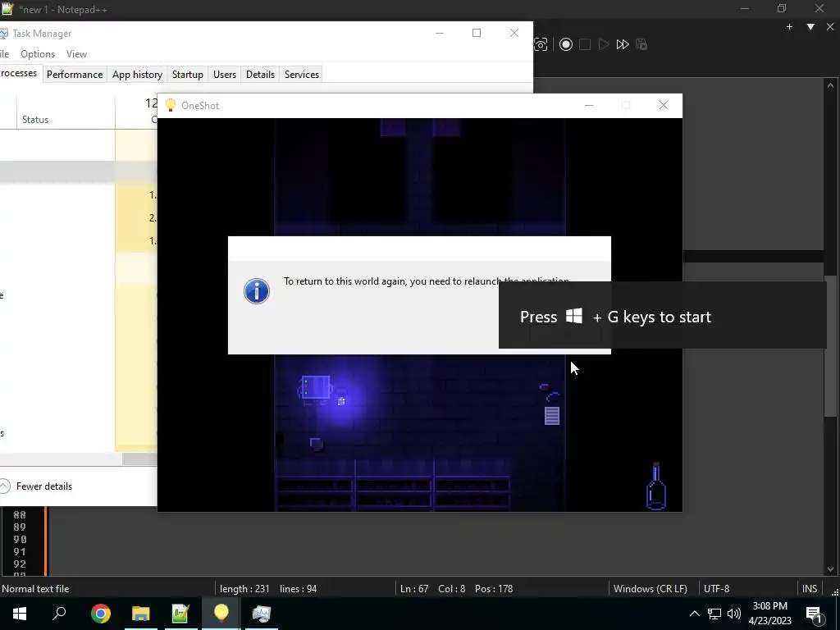Screen dimensions: 840x630
Task: Click OneShot lightbulb icon on the taskbar
Action: (x=221, y=614)
